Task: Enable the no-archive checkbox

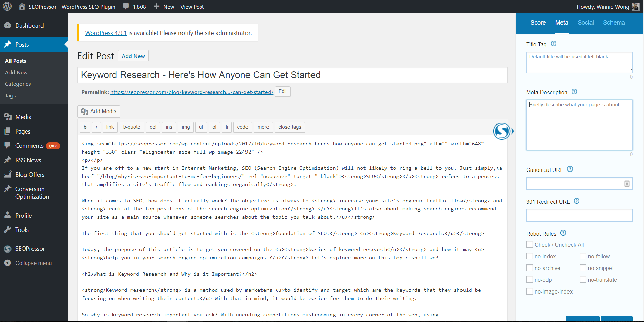Action: pos(530,268)
